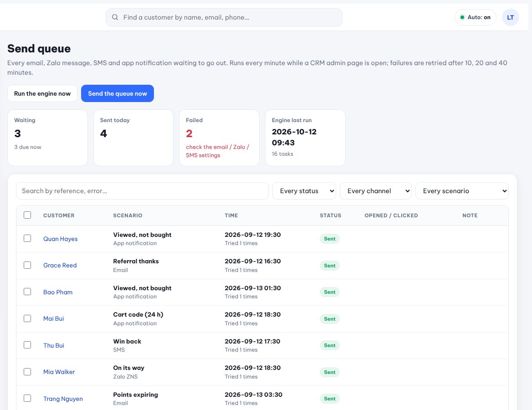The height and width of the screenshot is (410, 532).
Task: Click the 2026-09-13 03:30 time cell
Action: coord(253,395)
